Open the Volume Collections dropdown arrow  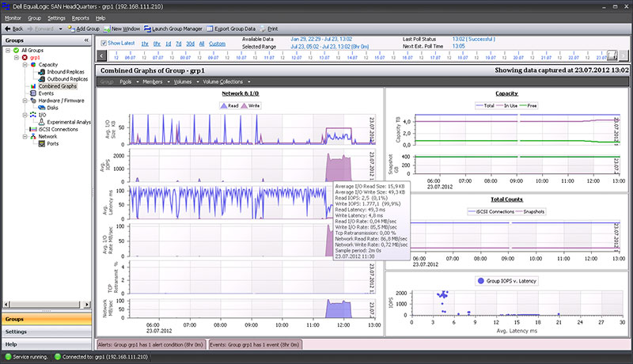(x=248, y=82)
